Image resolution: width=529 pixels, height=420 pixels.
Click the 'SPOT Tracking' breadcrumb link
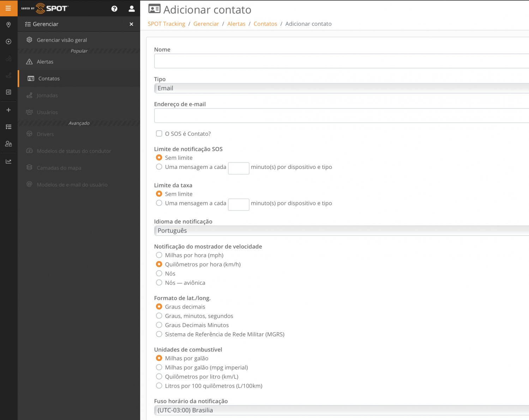166,24
